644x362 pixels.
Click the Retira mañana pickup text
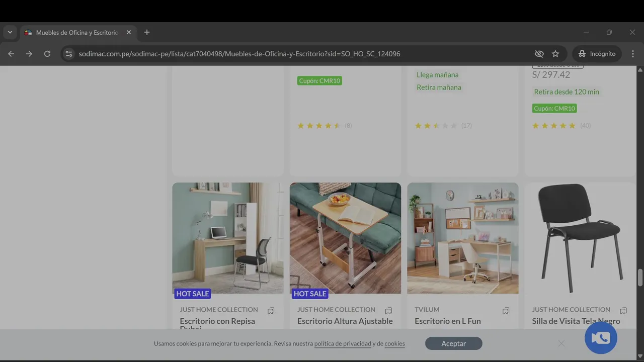[x=439, y=87]
